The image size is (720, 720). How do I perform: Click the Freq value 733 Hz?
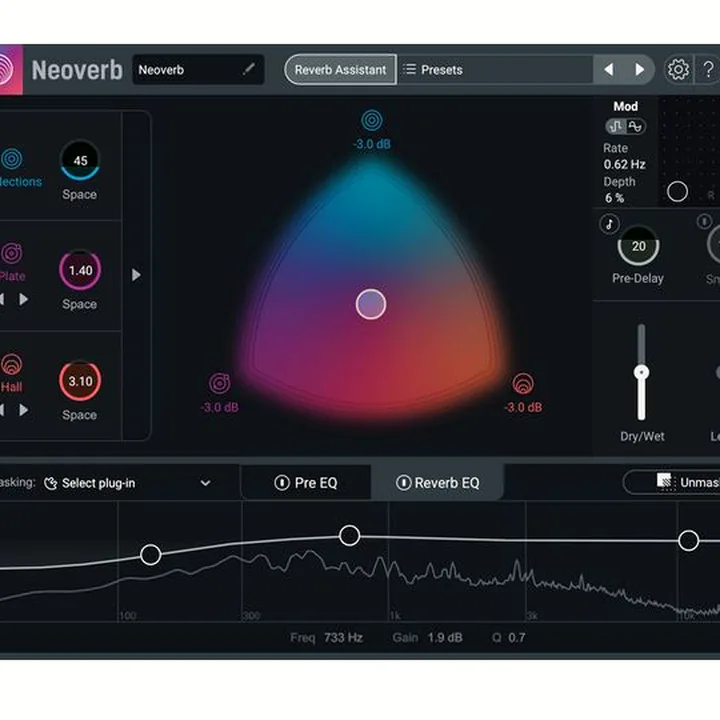tap(343, 638)
